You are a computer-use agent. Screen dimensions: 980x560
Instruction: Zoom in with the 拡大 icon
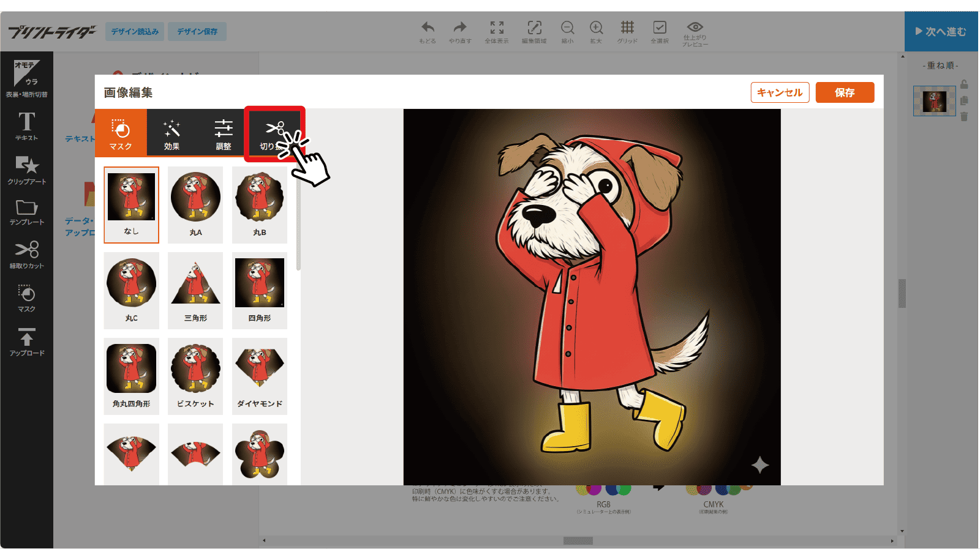pos(596,31)
